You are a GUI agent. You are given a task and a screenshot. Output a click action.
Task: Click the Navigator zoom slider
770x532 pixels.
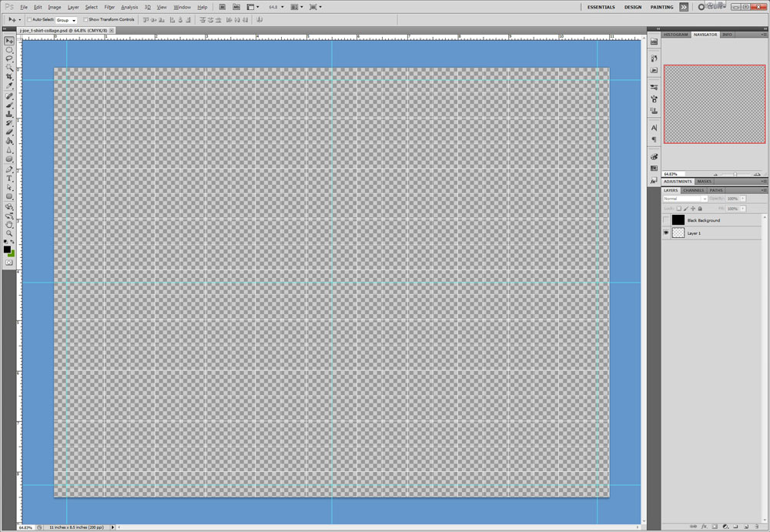[735, 174]
